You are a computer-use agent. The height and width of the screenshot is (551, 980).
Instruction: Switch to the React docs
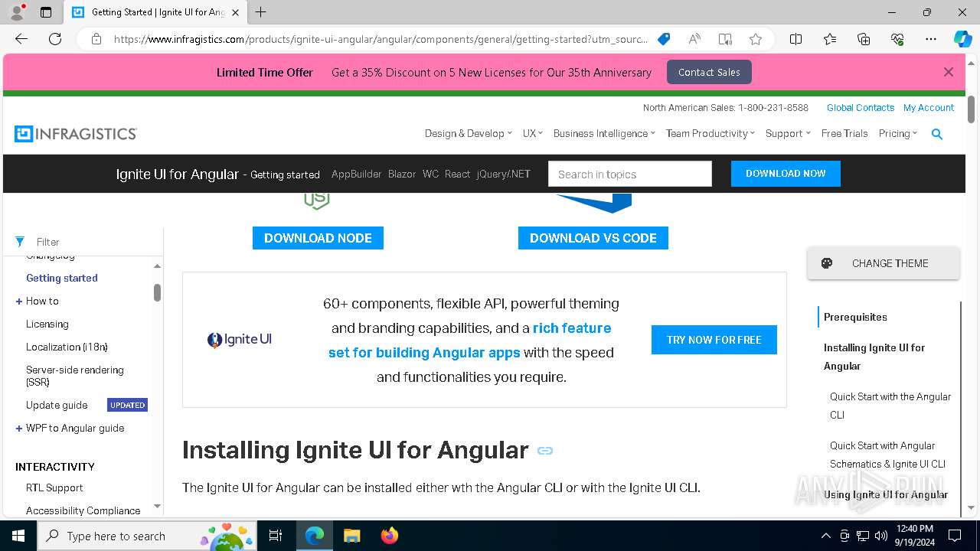[x=457, y=174]
